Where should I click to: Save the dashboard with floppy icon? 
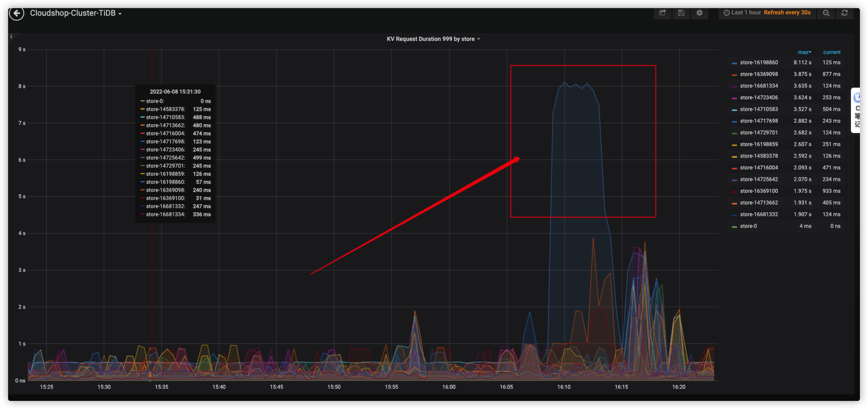point(681,13)
